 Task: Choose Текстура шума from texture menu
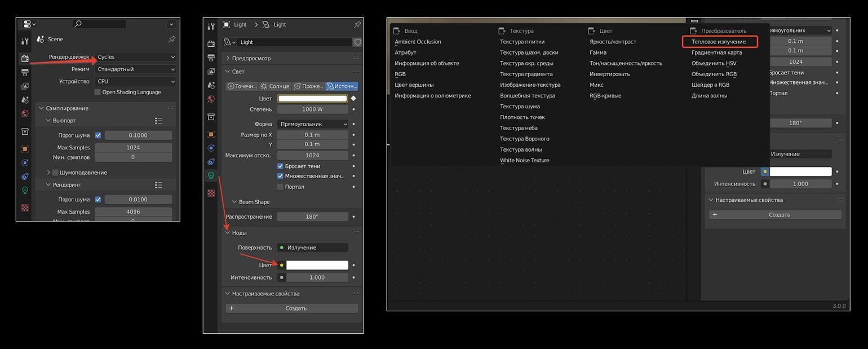520,107
